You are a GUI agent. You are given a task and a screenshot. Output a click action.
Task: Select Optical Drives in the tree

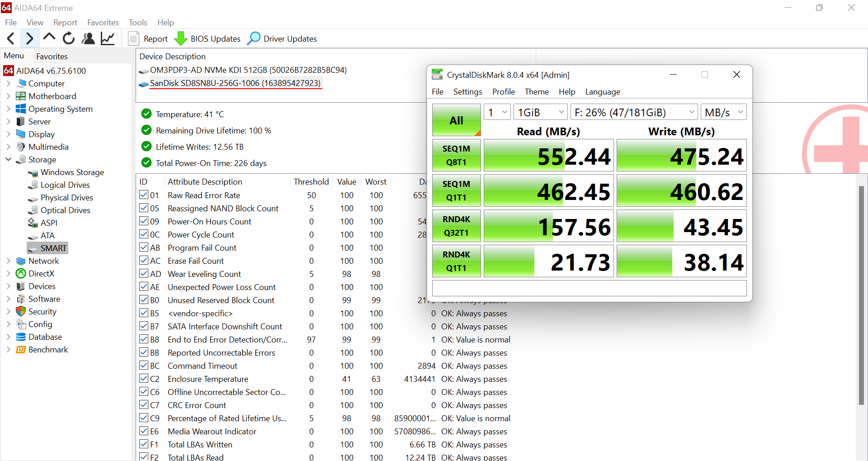66,210
